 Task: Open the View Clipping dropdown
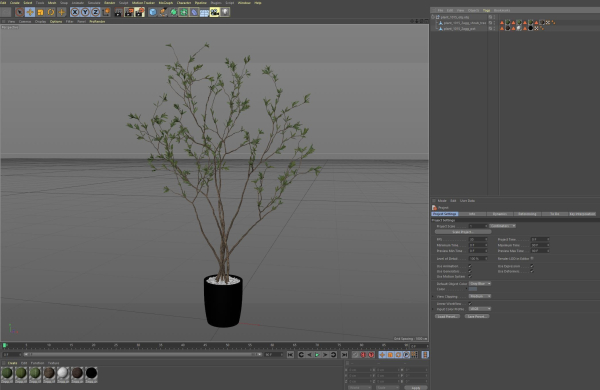(480, 296)
